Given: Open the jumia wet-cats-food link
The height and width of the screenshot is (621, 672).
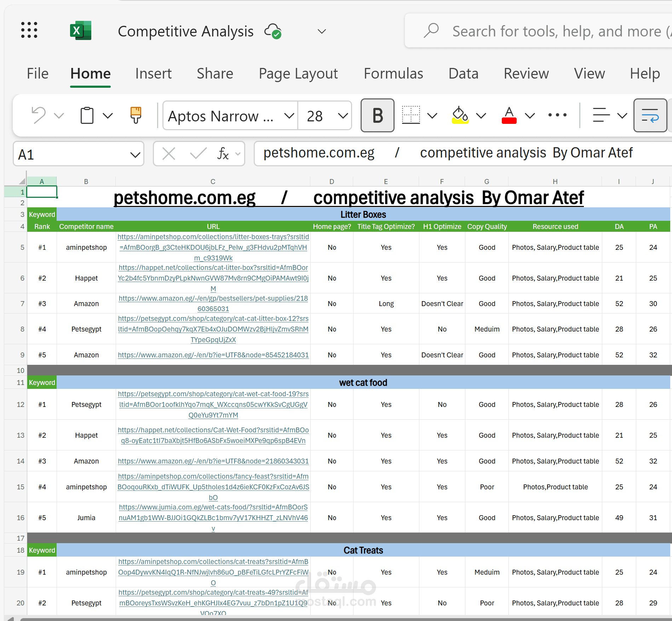Looking at the screenshot, I should [x=213, y=518].
